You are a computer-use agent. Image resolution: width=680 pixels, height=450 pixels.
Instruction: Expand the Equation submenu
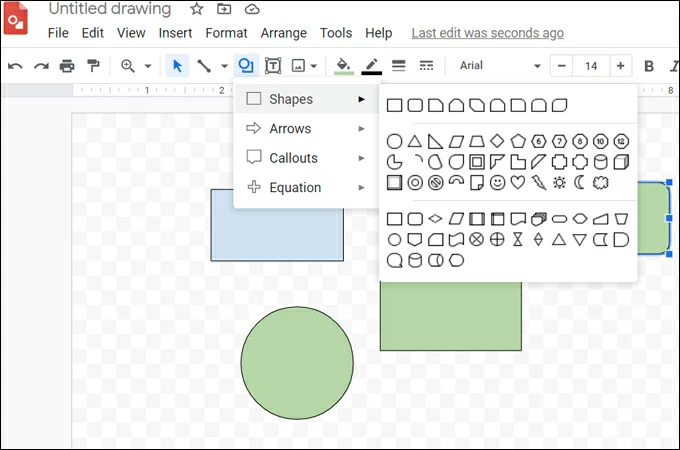[x=306, y=188]
